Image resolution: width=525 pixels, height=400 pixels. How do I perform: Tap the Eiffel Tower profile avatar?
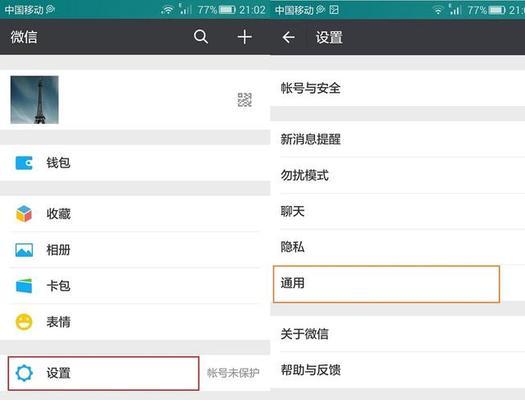(x=34, y=100)
